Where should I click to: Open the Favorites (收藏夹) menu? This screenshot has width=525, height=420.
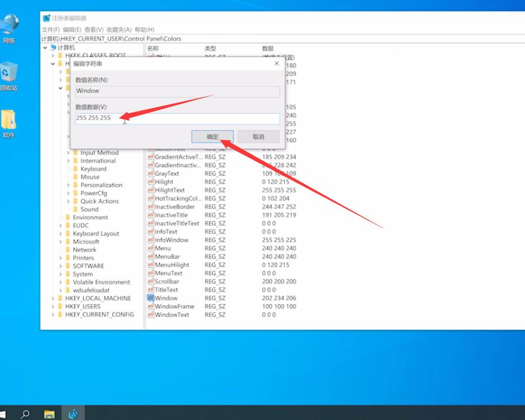[x=119, y=29]
